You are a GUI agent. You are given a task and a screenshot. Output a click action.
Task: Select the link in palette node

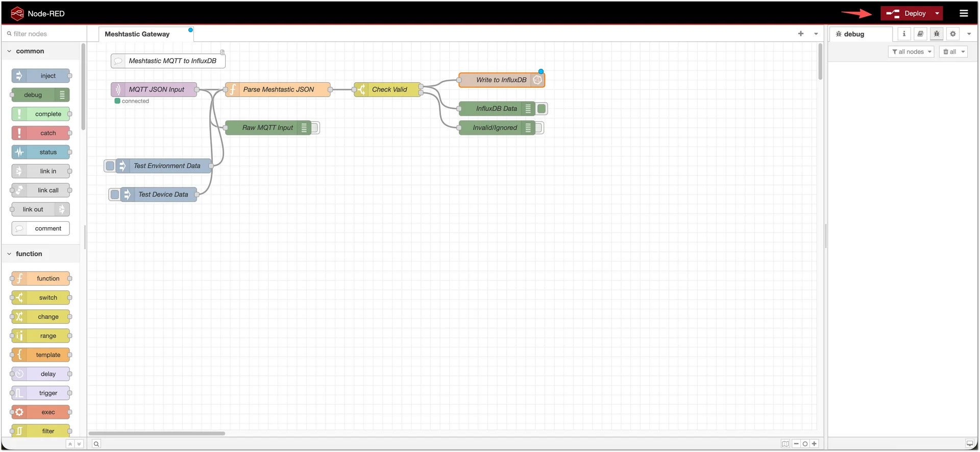pos(41,171)
